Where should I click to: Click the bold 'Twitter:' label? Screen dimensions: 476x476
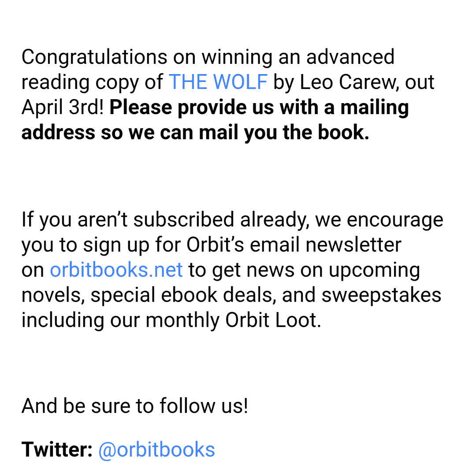click(57, 450)
